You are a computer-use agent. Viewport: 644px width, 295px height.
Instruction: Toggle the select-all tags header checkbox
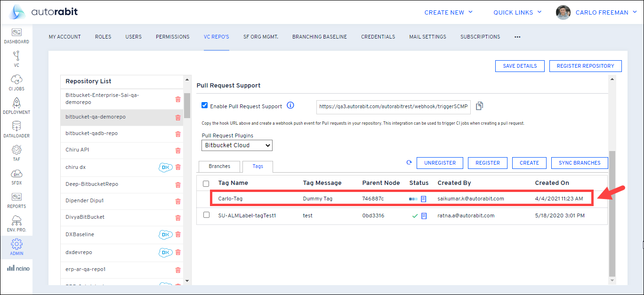206,183
